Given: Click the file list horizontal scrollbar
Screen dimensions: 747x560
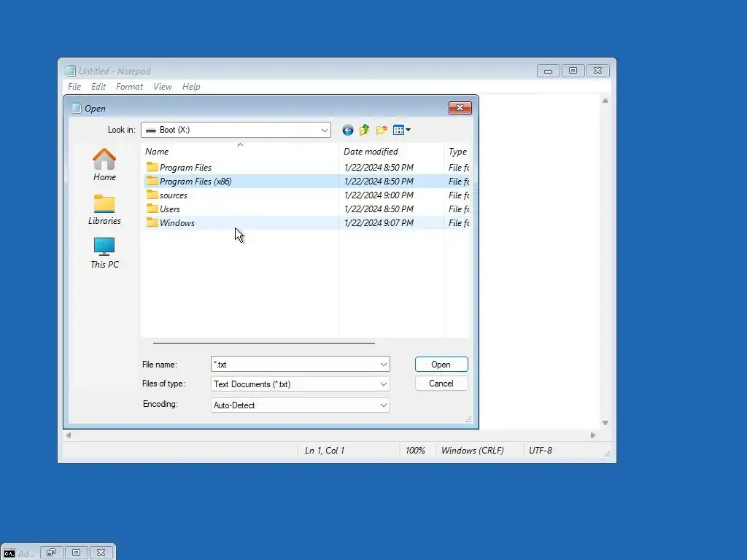Looking at the screenshot, I should point(264,343).
